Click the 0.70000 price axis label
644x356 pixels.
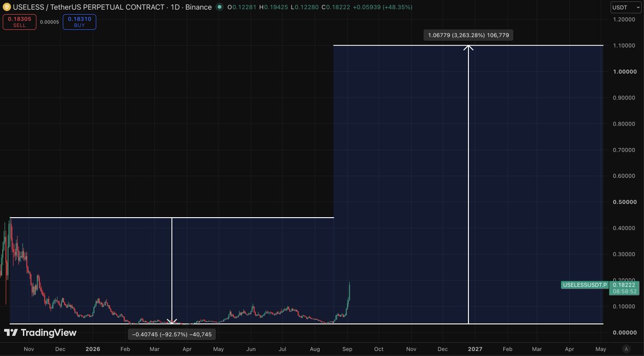624,150
